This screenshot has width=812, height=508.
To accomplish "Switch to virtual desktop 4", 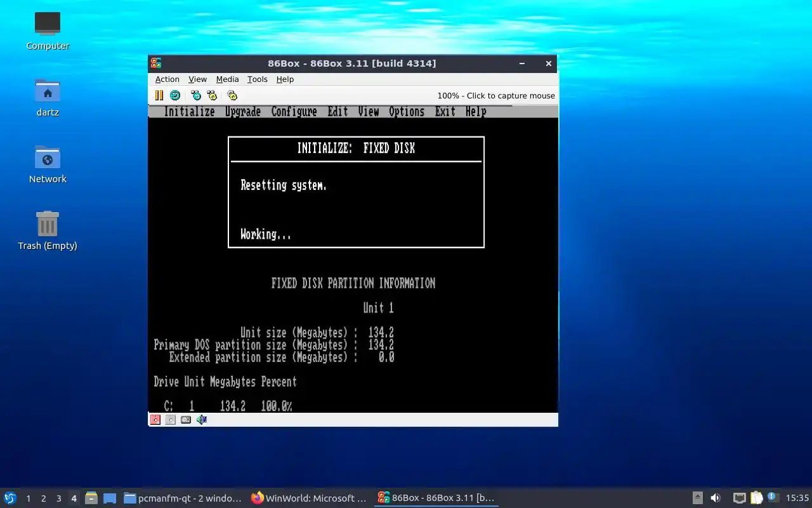I will [74, 498].
